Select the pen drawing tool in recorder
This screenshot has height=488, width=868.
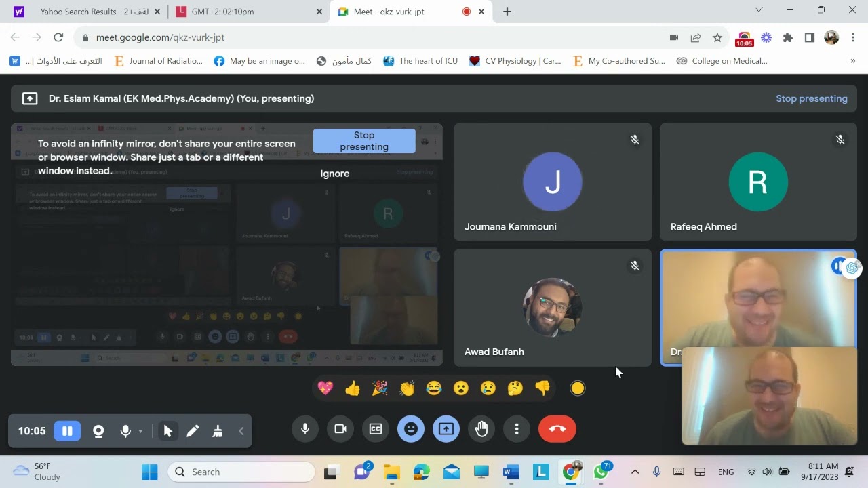click(193, 431)
